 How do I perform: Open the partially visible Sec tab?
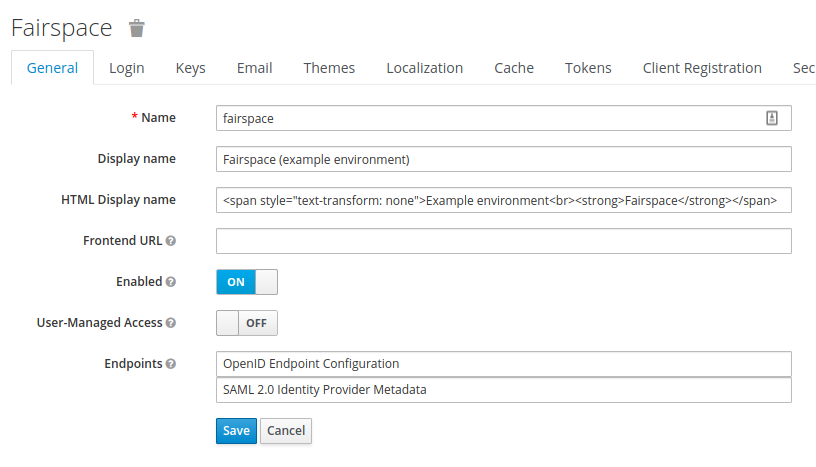point(804,68)
